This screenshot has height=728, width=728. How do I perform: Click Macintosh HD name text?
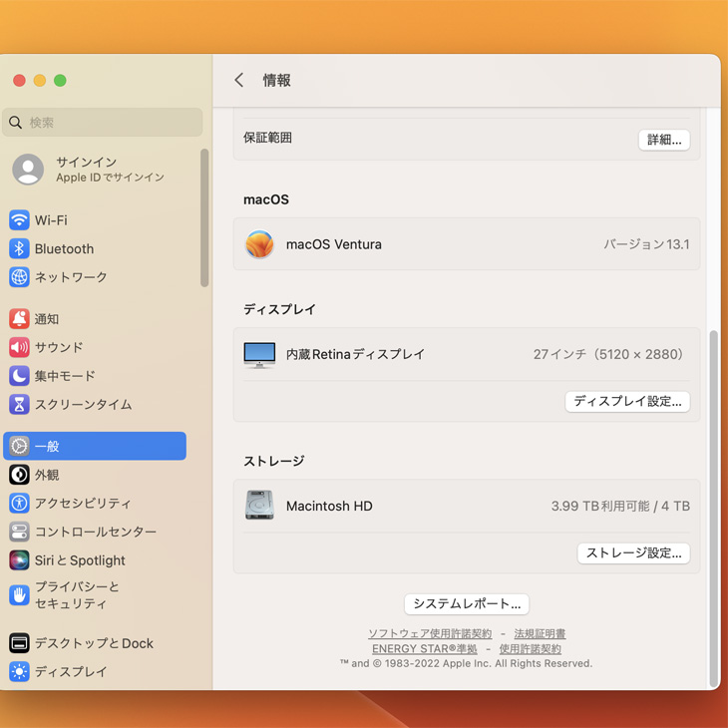329,506
